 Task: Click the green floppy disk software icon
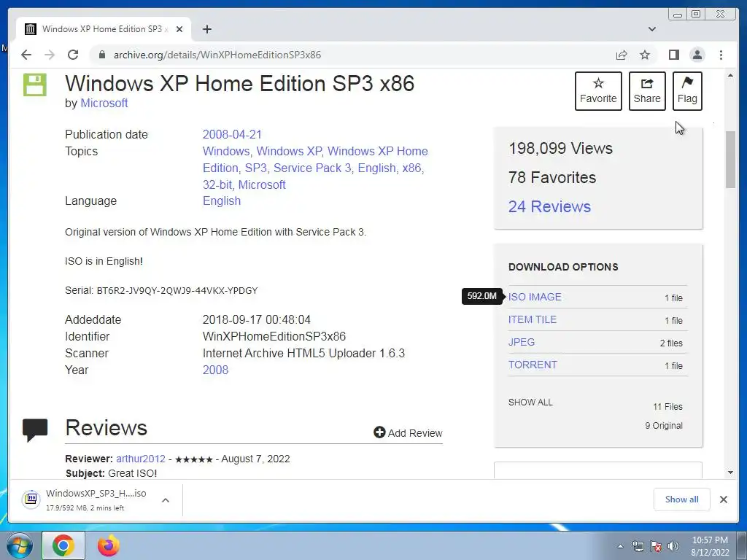35,85
